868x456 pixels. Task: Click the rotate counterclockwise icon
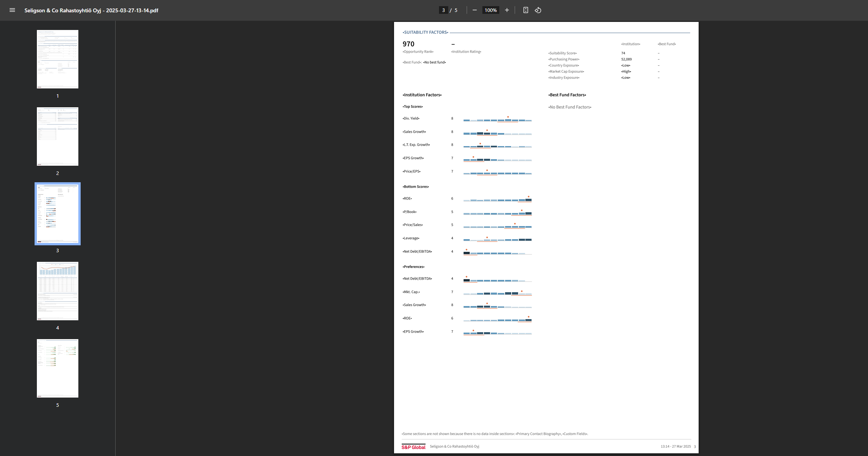(538, 10)
